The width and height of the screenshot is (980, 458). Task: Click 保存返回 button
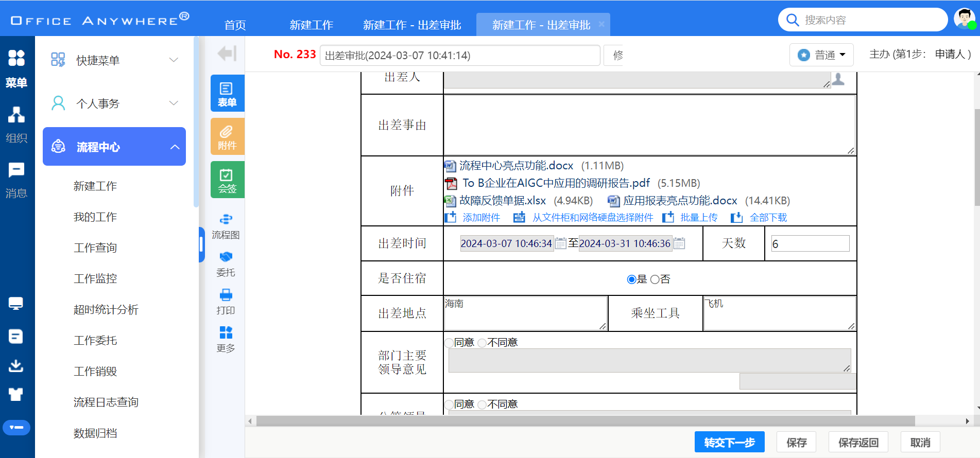pos(858,442)
